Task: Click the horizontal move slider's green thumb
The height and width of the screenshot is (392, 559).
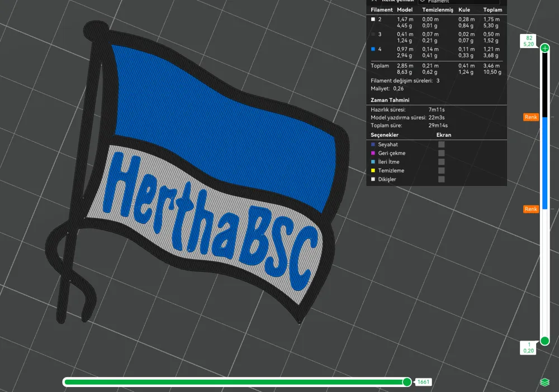Action: [x=407, y=382]
